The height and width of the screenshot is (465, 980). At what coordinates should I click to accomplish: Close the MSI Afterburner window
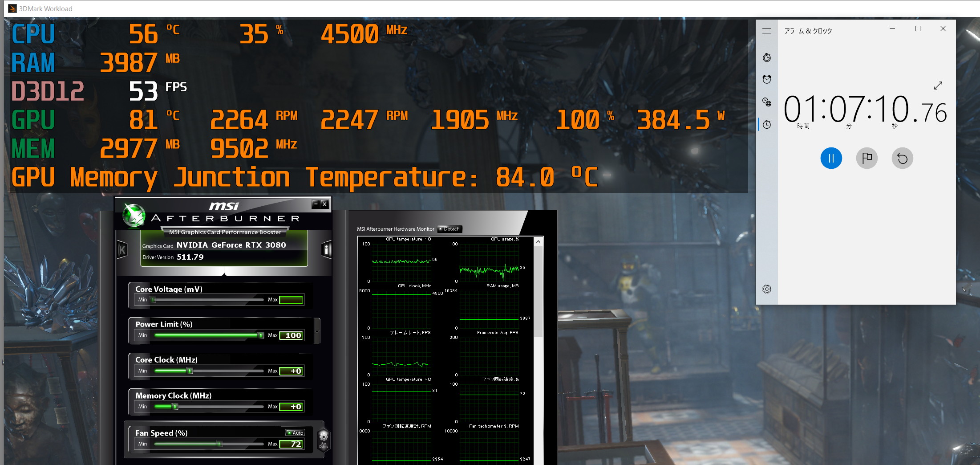pyautogui.click(x=324, y=204)
